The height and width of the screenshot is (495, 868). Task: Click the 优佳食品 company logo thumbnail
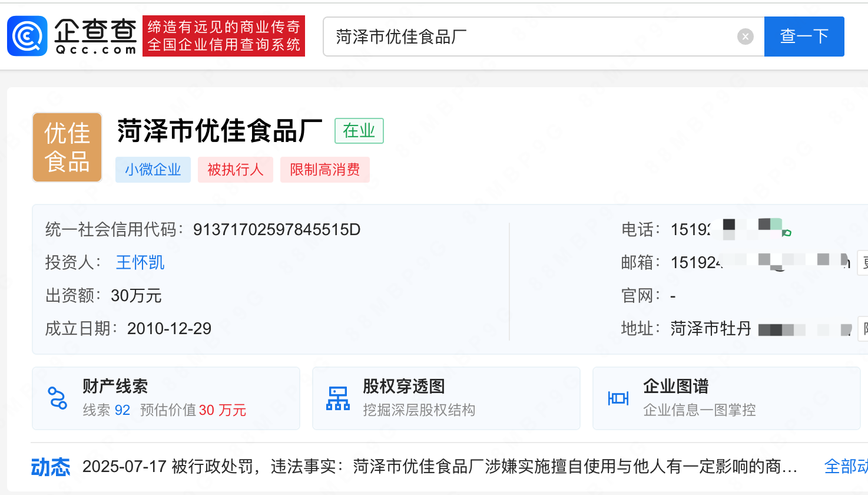67,147
